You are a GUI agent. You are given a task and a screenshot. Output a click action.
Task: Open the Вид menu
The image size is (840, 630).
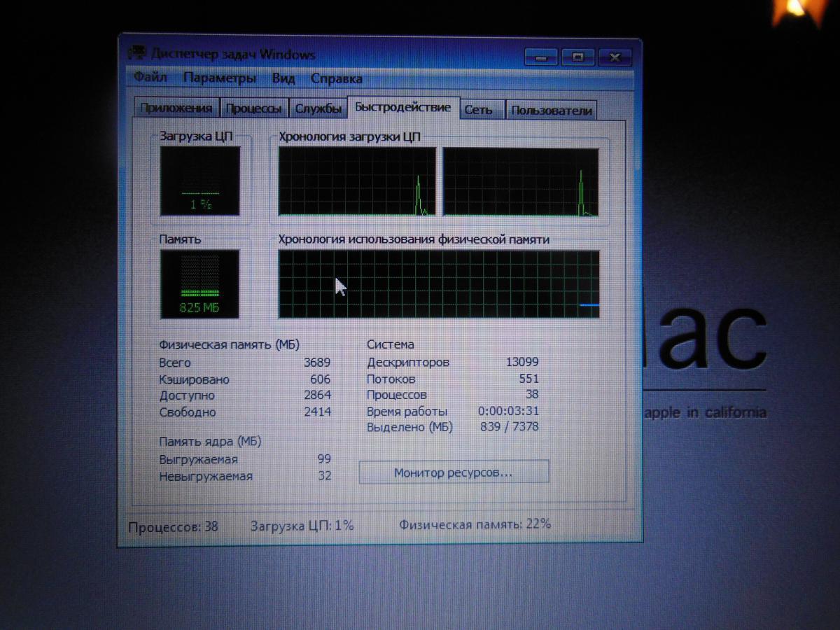tap(283, 78)
